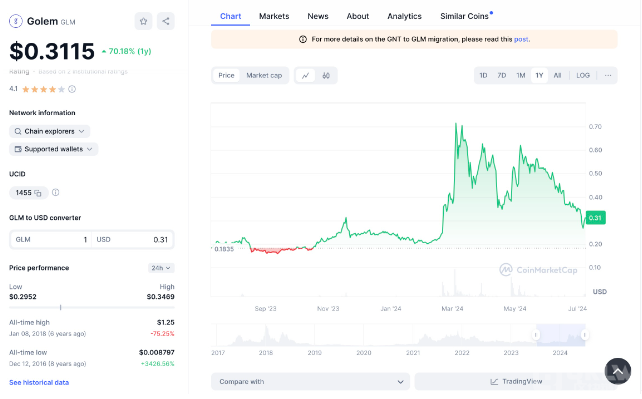
Task: Open the TradingView chart button
Action: (x=516, y=382)
